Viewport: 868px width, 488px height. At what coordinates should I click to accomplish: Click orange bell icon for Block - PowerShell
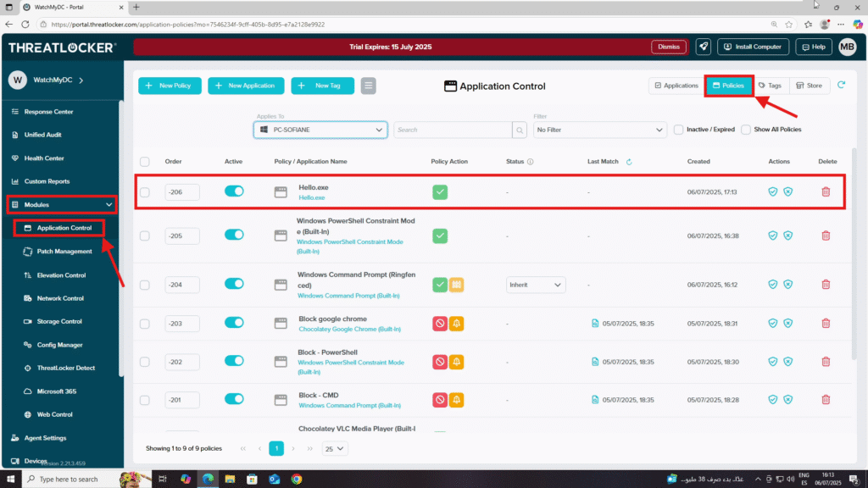pyautogui.click(x=456, y=362)
